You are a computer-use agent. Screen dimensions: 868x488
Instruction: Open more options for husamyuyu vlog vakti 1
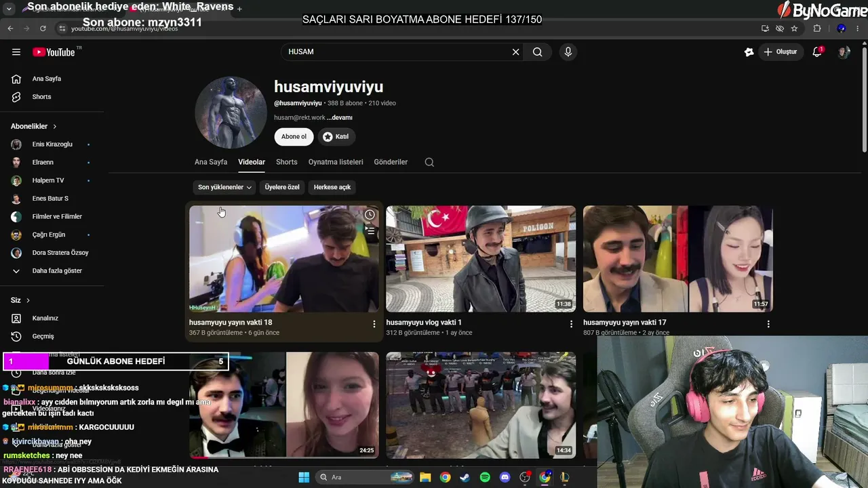571,324
